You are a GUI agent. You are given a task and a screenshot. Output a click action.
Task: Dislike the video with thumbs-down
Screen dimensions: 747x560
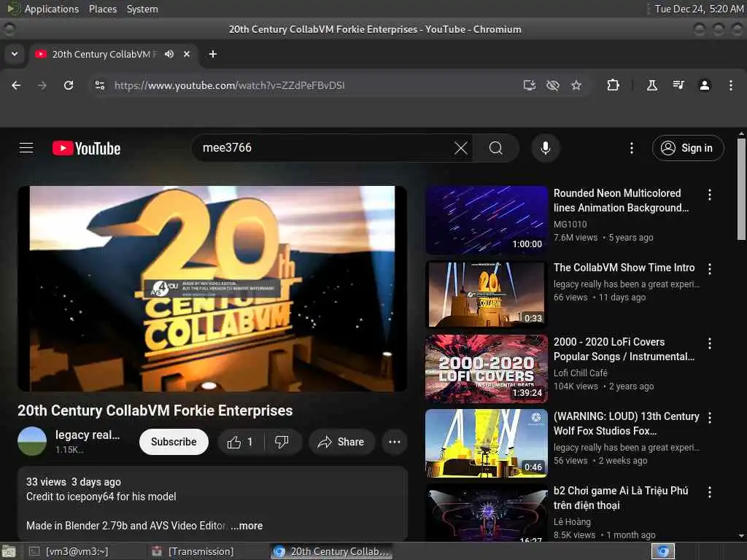pyautogui.click(x=282, y=442)
